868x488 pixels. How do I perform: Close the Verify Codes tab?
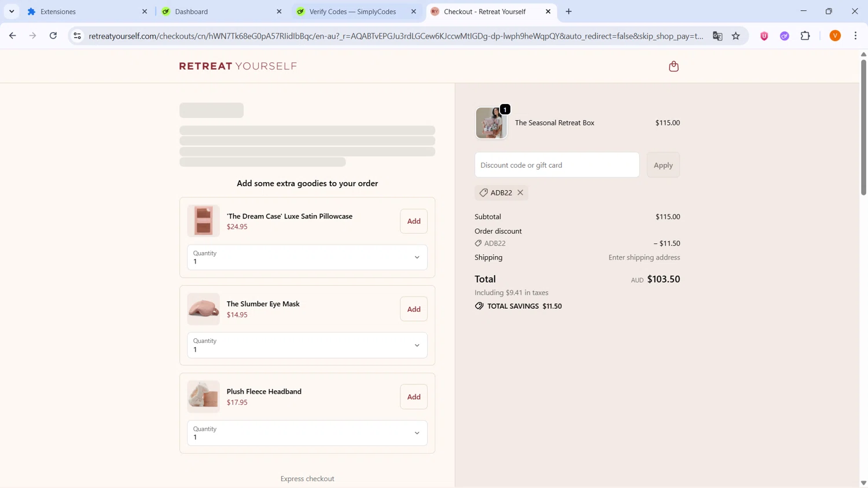click(x=414, y=12)
